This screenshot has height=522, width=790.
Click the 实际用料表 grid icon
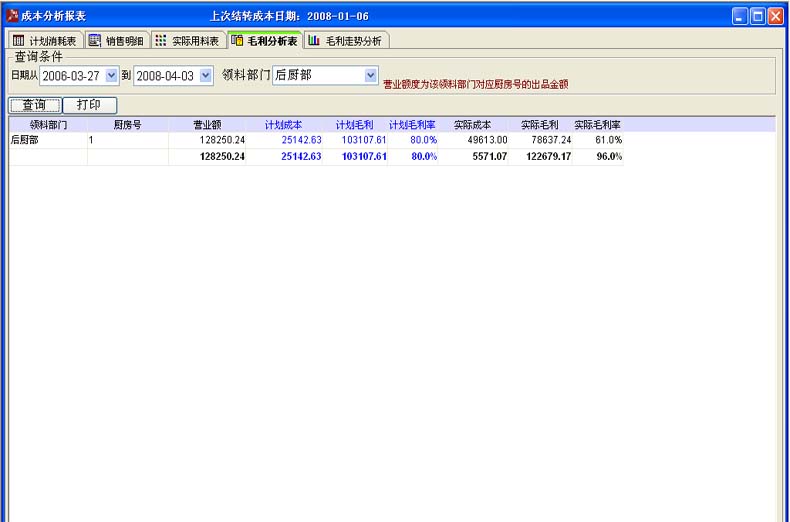[161, 41]
